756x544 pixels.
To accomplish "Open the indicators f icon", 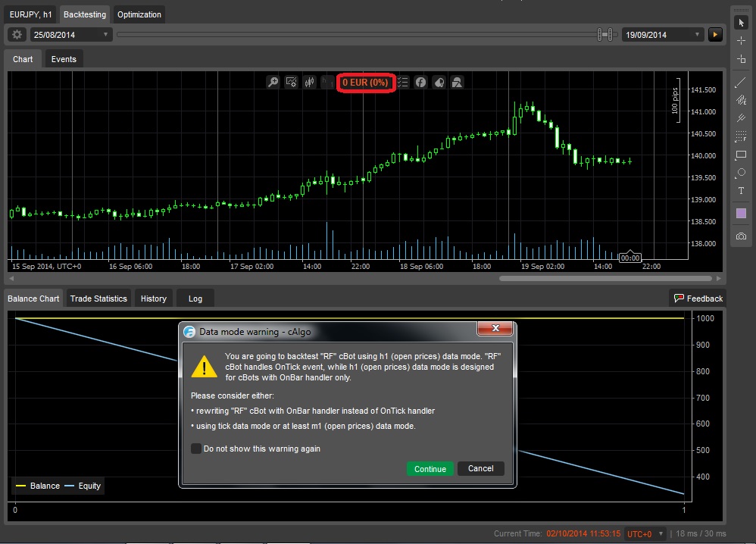I will [x=421, y=82].
